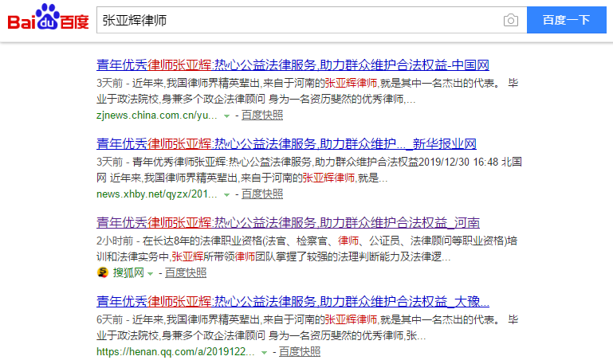The image size is (613, 364).
Task: Expand dropdown arrow beside 搜狐网
Action: click(x=150, y=274)
